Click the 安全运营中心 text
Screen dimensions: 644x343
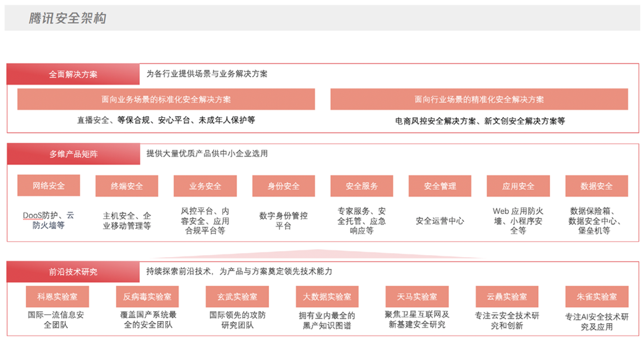coord(440,221)
